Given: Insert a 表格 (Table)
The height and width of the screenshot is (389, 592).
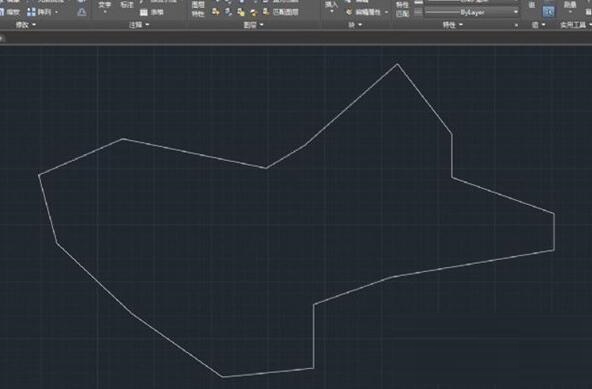Looking at the screenshot, I should tap(152, 12).
